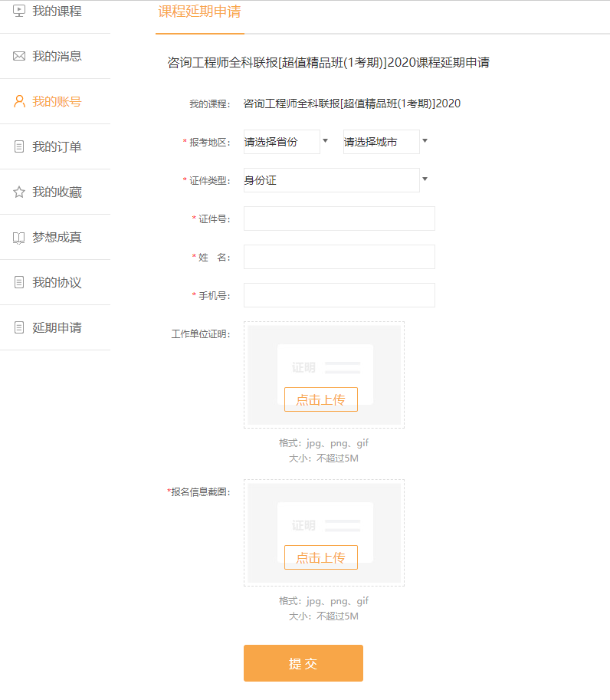The image size is (610, 700).
Task: Open 我的消息 in the sidebar menu
Action: tap(57, 57)
